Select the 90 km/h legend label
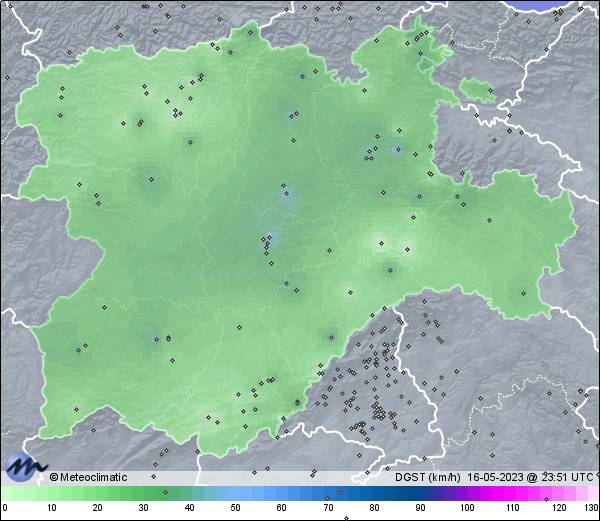This screenshot has width=600, height=521. (420, 508)
